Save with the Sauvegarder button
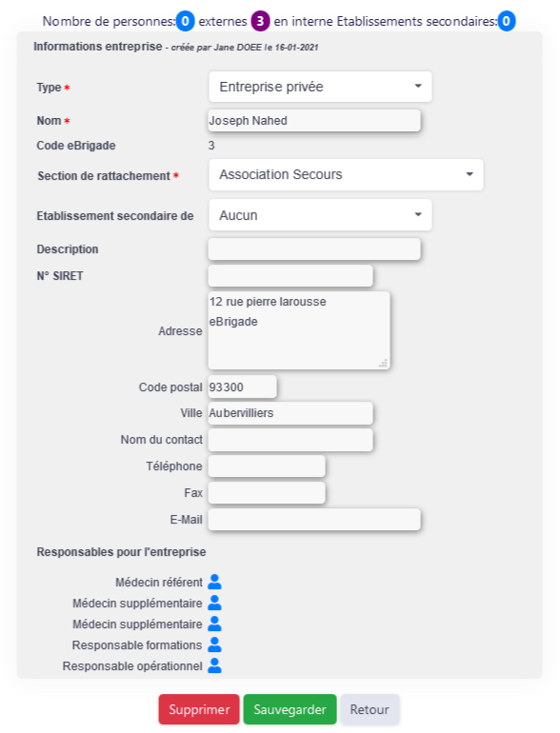Screen dimensions: 560x733 point(290,709)
